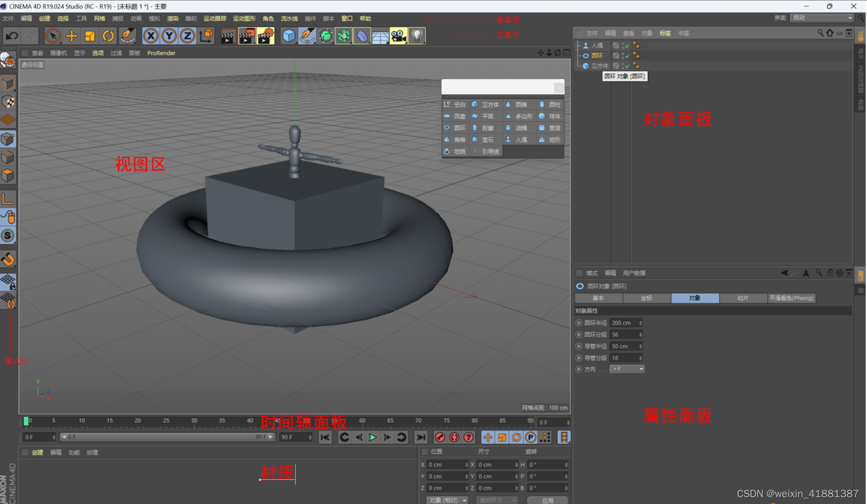
Task: Open the 对象(相对) dropdown at bottom right
Action: point(447,500)
